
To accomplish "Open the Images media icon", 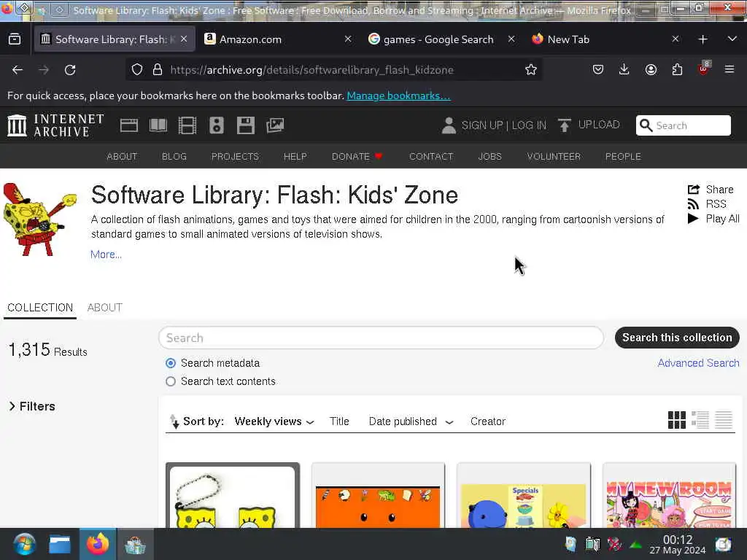I will [x=275, y=125].
